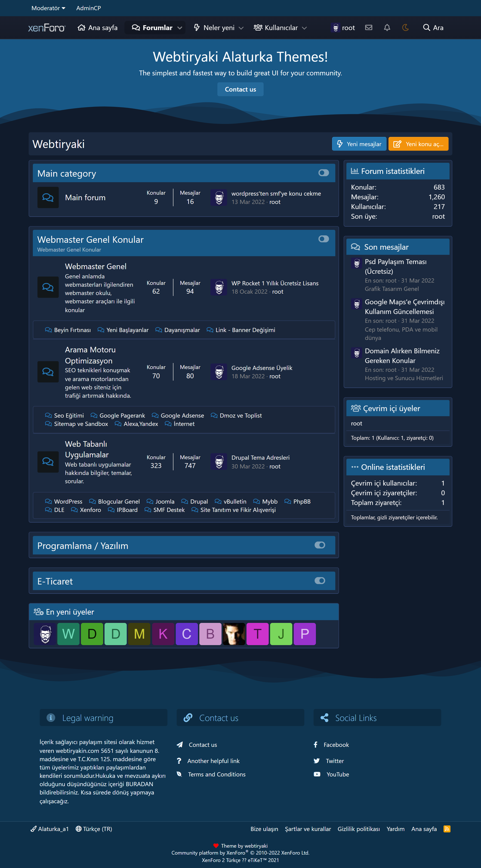
Task: Open the search by clicking the magnifier icon
Action: 427,27
